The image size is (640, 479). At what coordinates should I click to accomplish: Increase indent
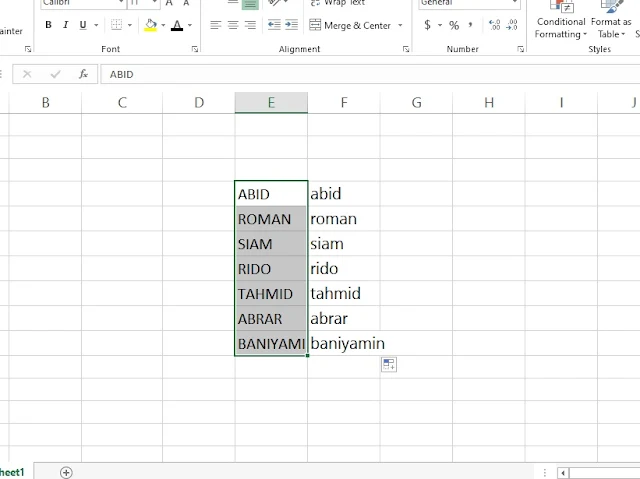291,25
